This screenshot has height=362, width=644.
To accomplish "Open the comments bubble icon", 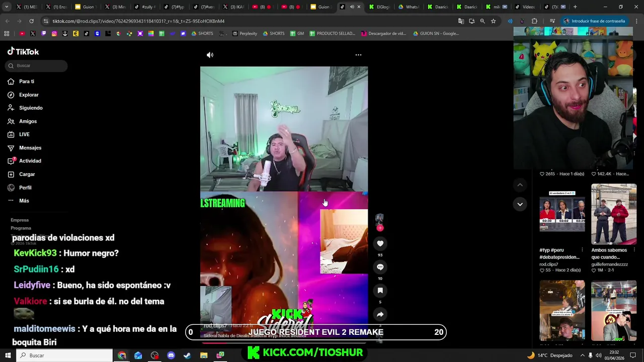I will click(x=380, y=267).
